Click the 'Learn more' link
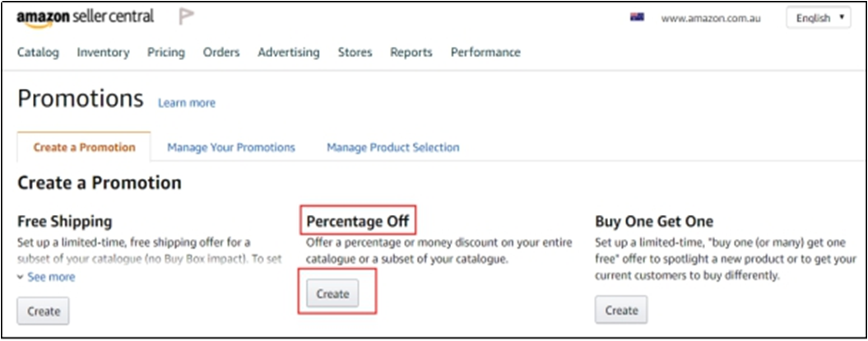 pyautogui.click(x=187, y=103)
